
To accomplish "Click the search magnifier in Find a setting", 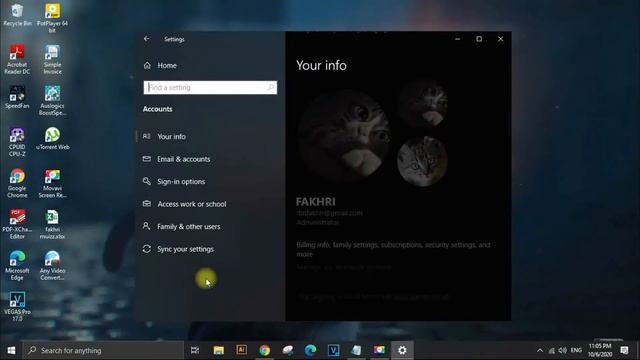I will 270,87.
